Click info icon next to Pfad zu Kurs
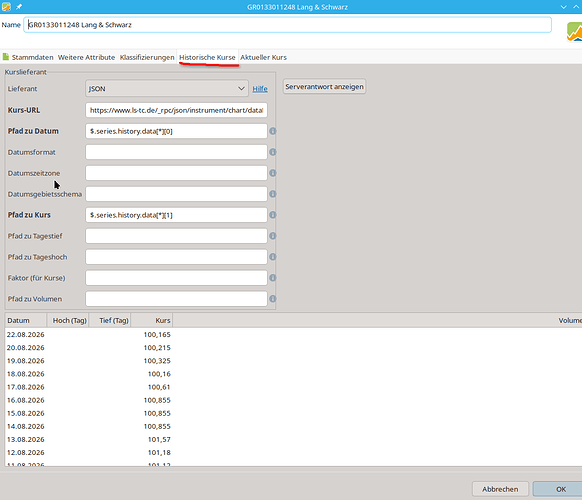This screenshot has height=500, width=582. tap(272, 215)
